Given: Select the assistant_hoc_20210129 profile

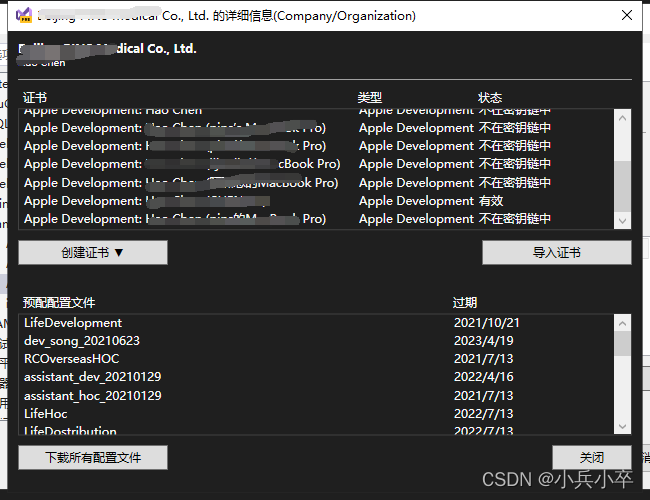Looking at the screenshot, I should pyautogui.click(x=316, y=396).
